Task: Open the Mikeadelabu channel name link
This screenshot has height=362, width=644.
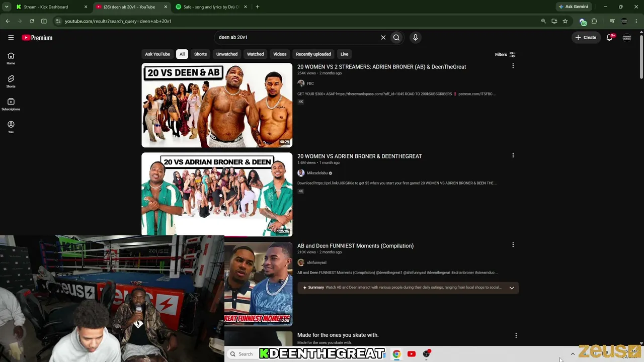Action: click(317, 173)
